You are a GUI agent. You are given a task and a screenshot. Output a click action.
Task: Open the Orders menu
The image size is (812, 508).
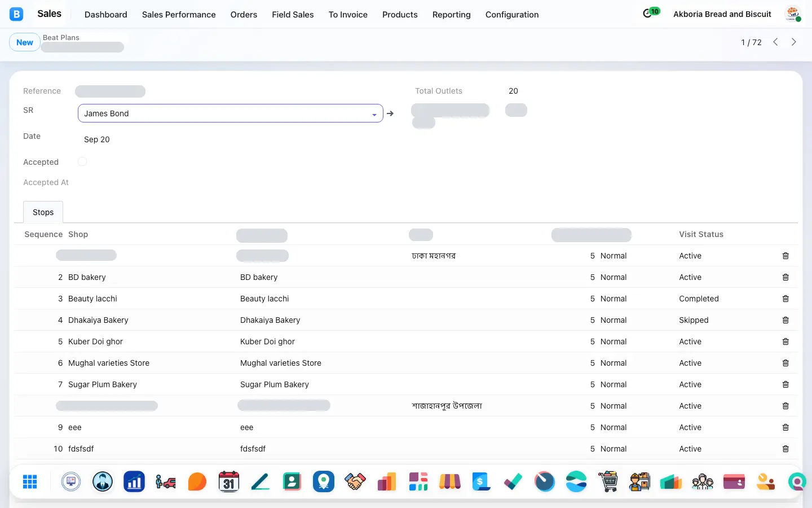coord(244,15)
